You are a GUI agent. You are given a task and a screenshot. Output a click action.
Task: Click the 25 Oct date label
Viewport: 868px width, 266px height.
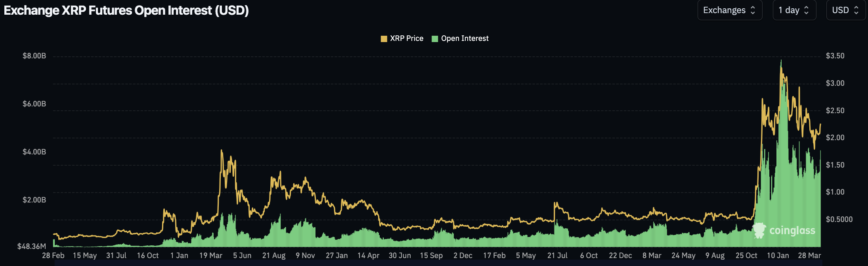click(x=746, y=256)
